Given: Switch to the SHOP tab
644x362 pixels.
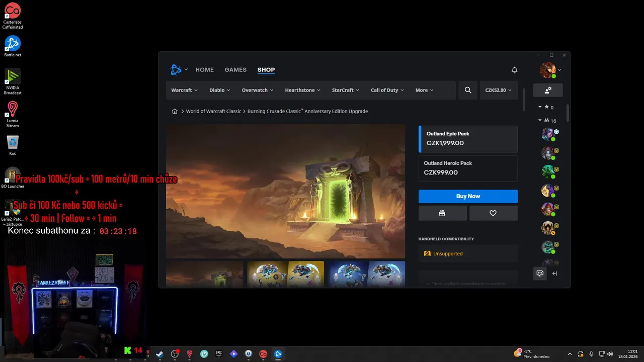Looking at the screenshot, I should click(x=266, y=70).
